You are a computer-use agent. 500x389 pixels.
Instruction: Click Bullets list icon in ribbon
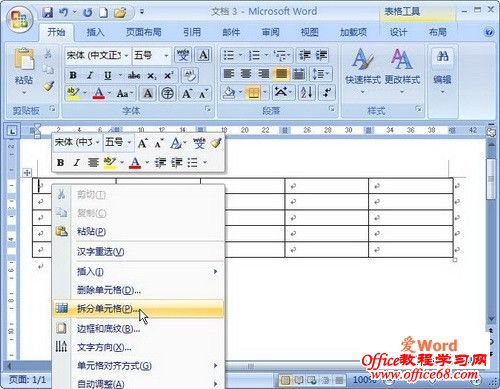[229, 55]
